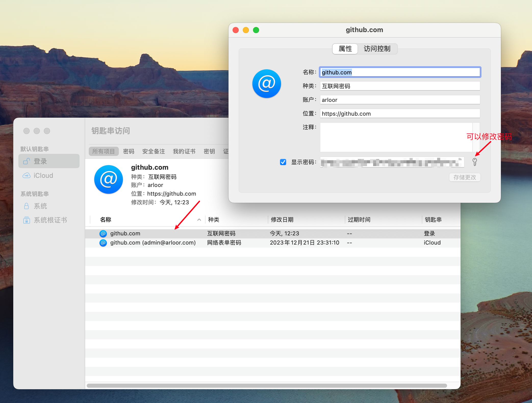Select the github.com 互联网密码 row

tap(273, 234)
